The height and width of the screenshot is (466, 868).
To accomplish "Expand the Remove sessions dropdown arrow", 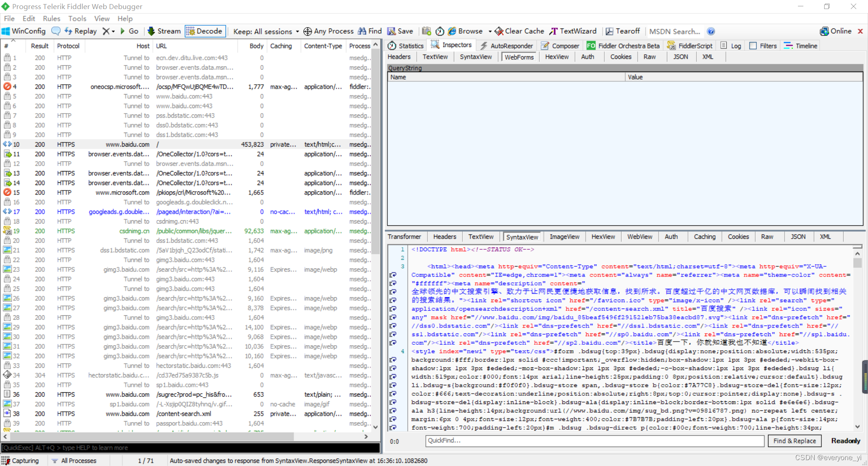I will click(x=113, y=32).
